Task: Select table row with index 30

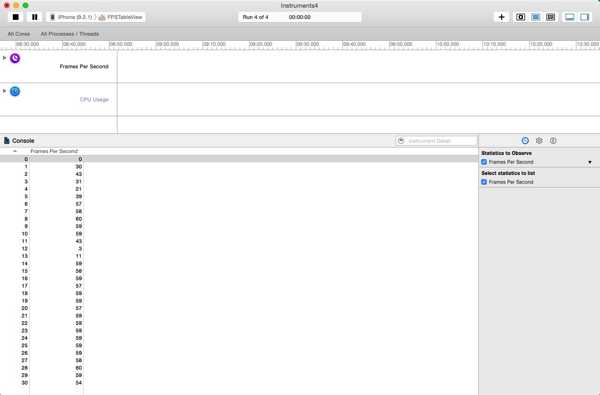Action: 238,383
